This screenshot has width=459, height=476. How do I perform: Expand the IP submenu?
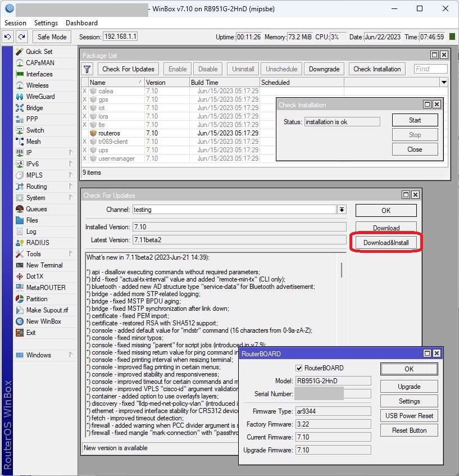[x=71, y=152]
